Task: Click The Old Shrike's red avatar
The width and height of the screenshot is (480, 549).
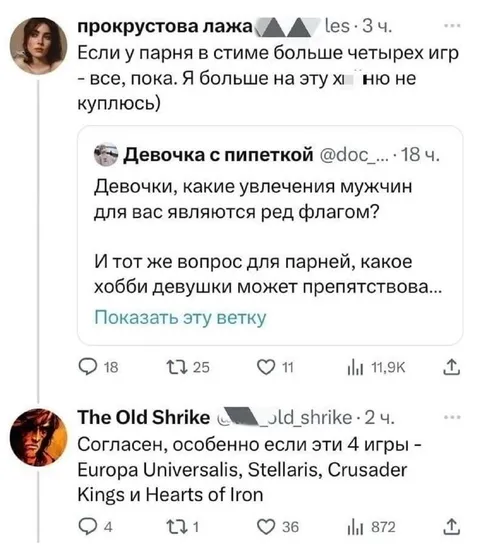Action: pyautogui.click(x=39, y=437)
